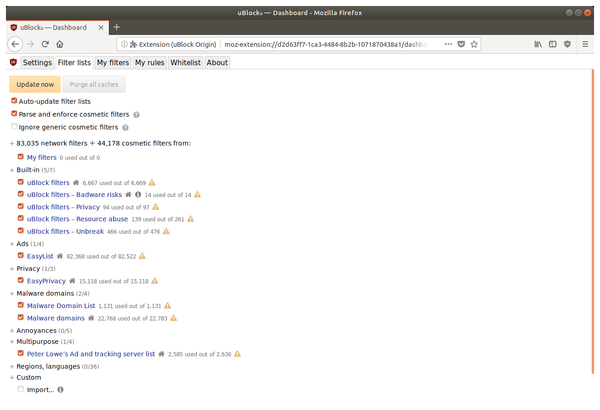600x410 pixels.
Task: Click the site information icon in the URL bar
Action: pos(124,44)
